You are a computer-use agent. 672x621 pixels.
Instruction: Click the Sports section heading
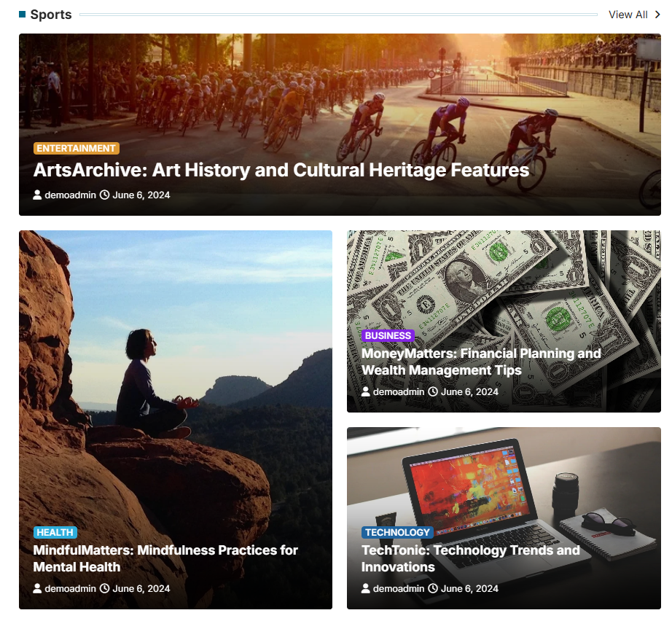[51, 15]
